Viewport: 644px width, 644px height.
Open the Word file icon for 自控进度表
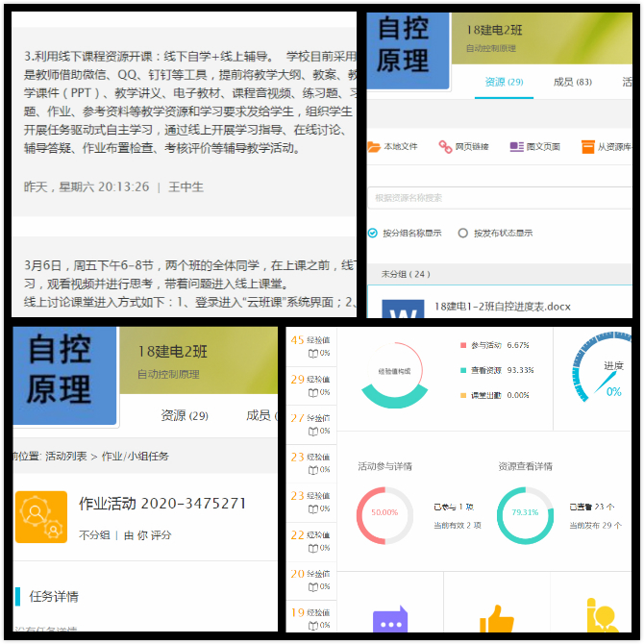(403, 310)
